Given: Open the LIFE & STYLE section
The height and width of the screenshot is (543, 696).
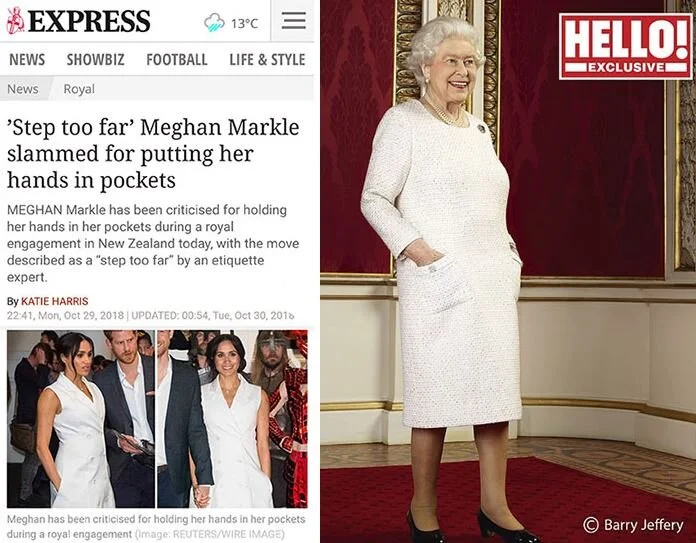Looking at the screenshot, I should (267, 59).
